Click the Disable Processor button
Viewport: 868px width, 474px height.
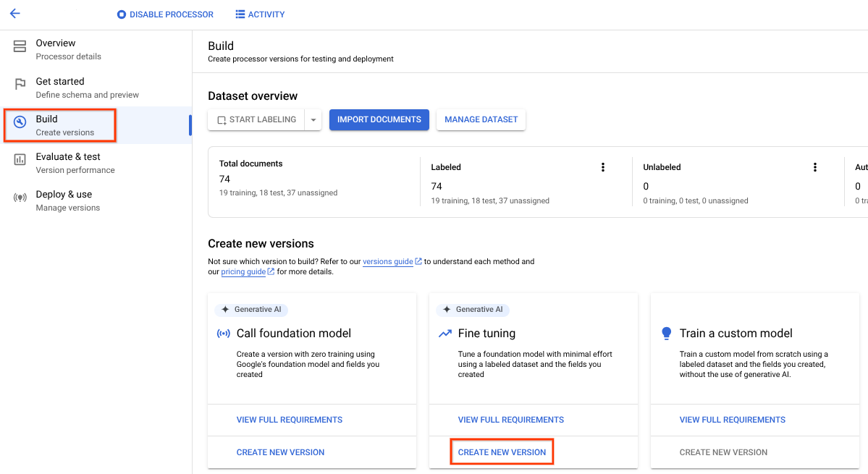[x=165, y=14]
